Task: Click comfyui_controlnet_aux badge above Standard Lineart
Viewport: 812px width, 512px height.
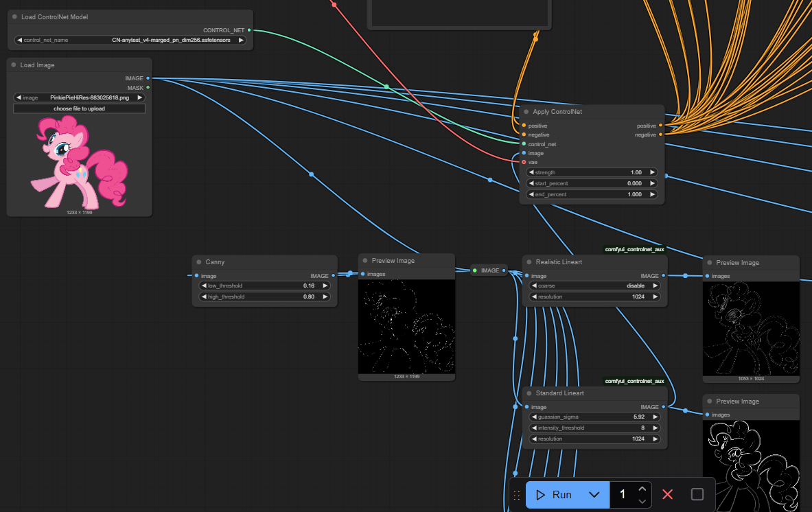Action: coord(634,381)
